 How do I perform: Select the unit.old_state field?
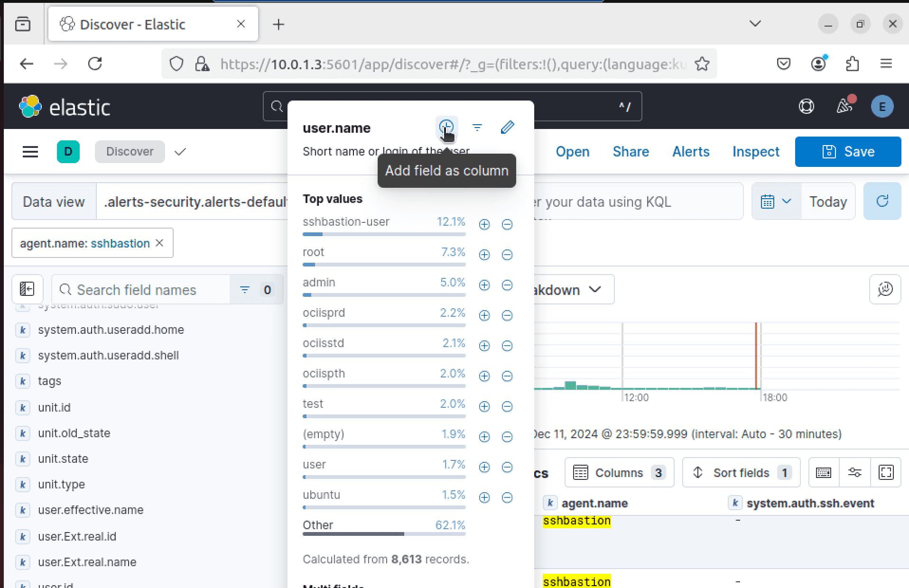coord(74,433)
